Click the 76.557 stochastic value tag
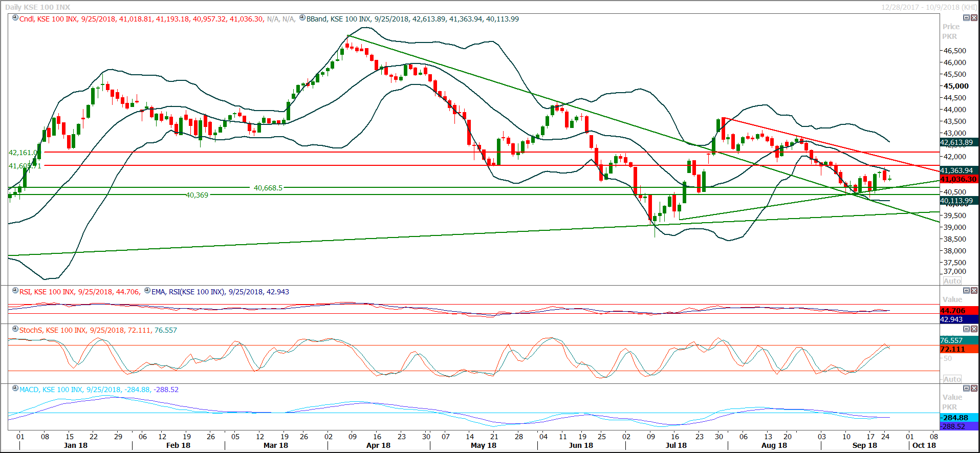This screenshot has width=980, height=453. tap(959, 340)
